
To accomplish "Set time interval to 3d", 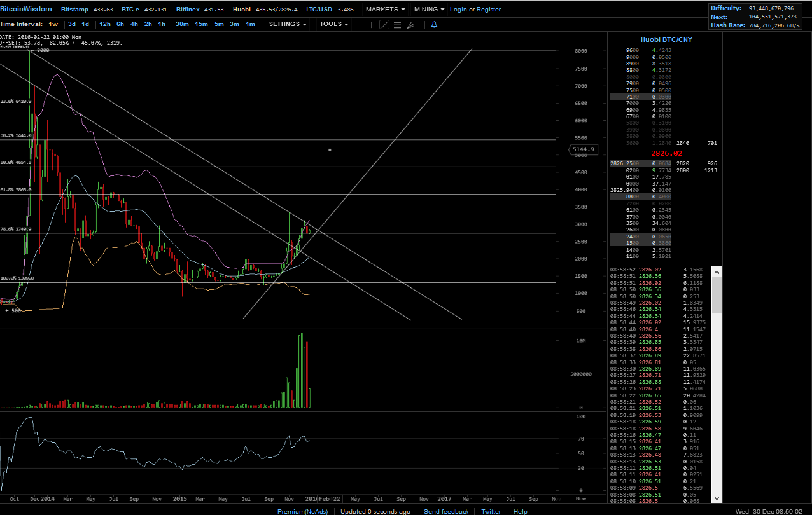I will pyautogui.click(x=72, y=24).
